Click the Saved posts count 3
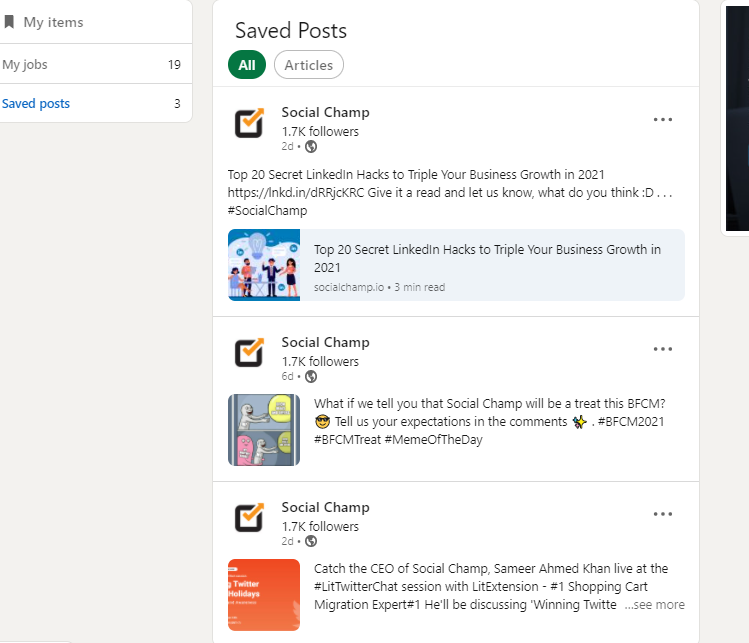749x643 pixels. pos(177,104)
